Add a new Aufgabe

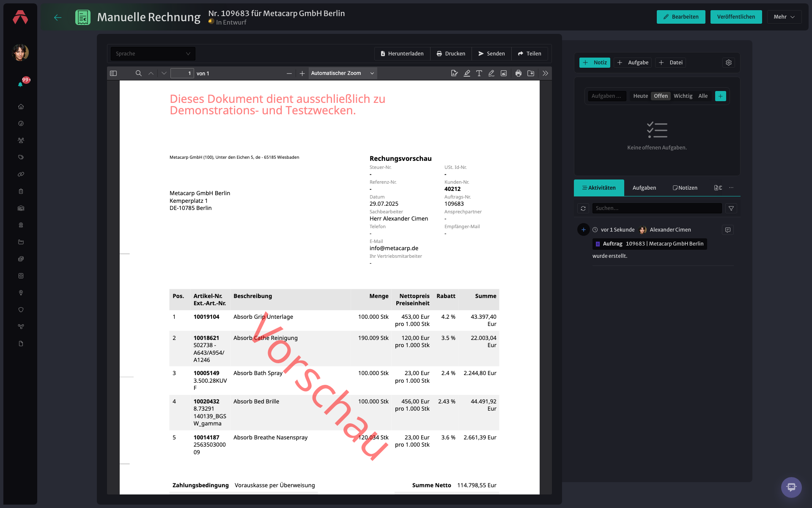click(633, 63)
